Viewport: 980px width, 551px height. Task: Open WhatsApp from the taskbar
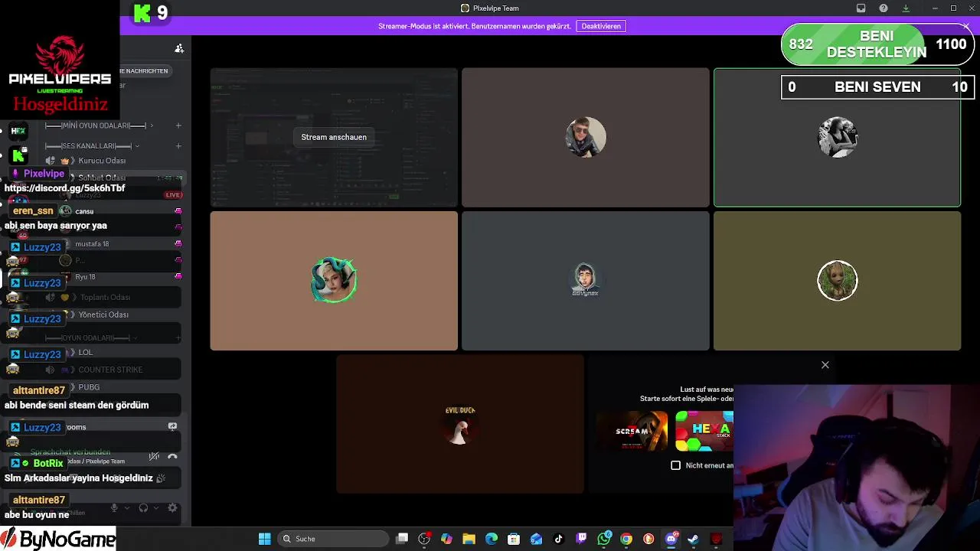[604, 539]
